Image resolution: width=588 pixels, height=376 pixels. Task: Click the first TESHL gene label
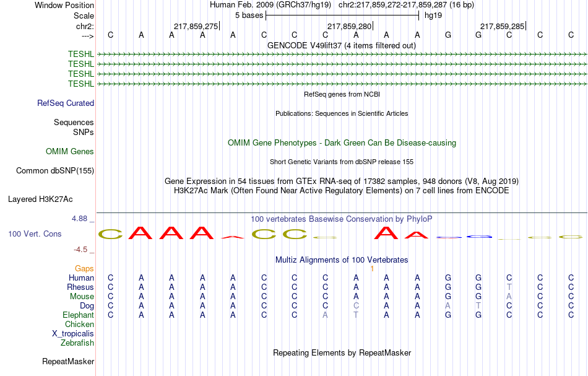click(x=81, y=54)
